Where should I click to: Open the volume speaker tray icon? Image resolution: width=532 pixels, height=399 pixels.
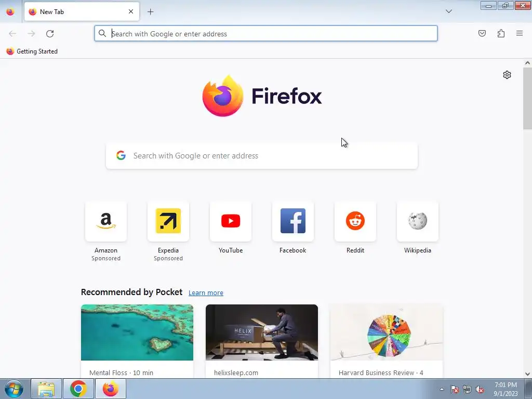480,389
